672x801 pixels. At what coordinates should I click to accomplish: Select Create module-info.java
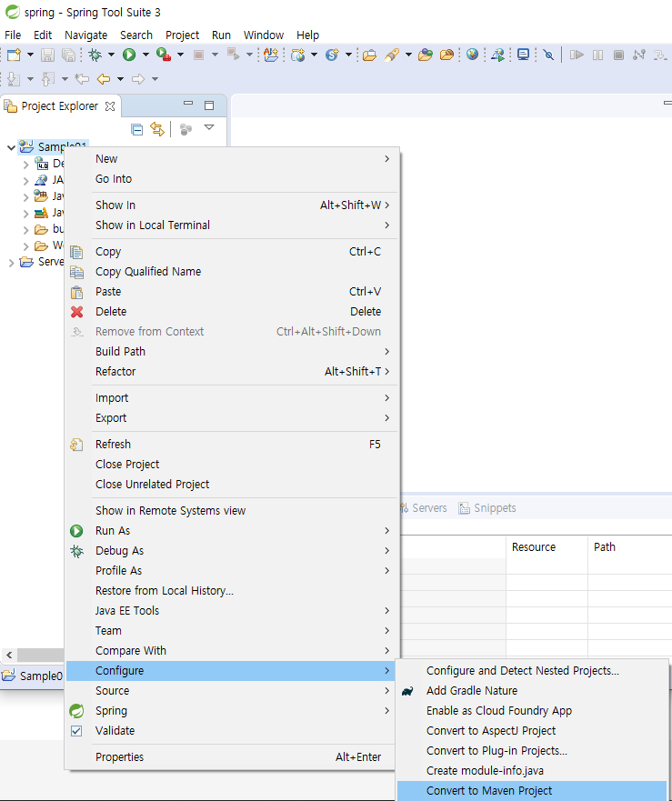point(533,770)
